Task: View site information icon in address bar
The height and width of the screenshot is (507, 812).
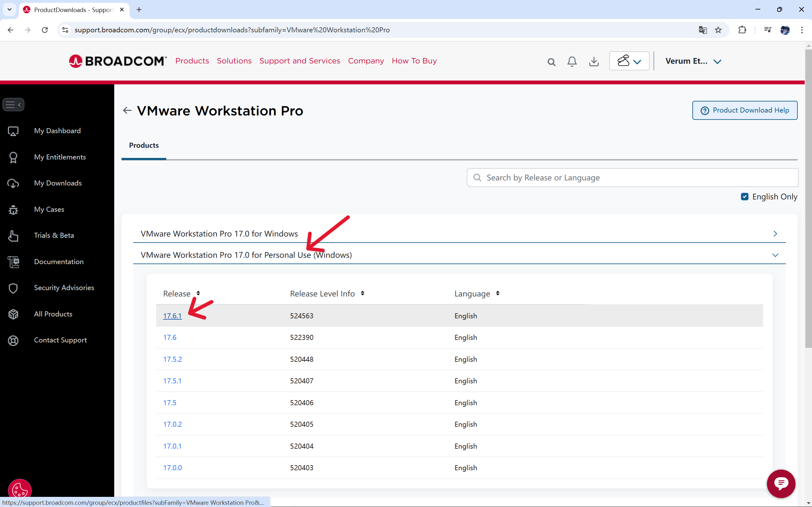Action: coord(65,30)
